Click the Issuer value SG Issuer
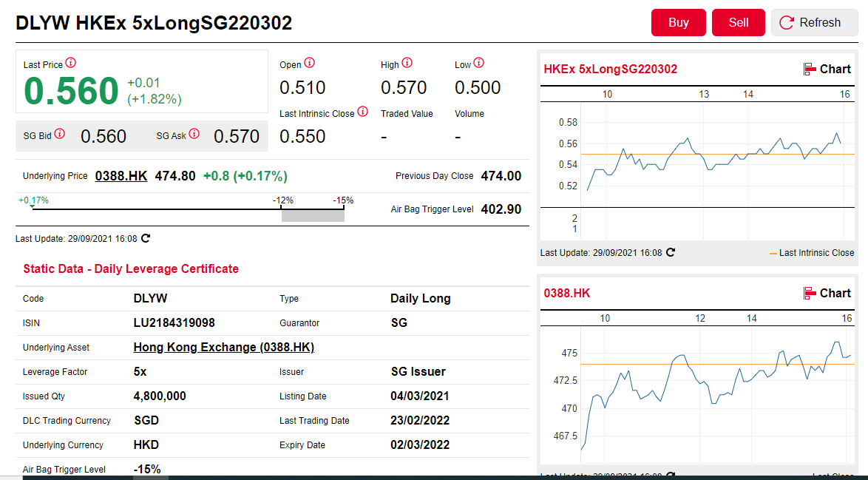The height and width of the screenshot is (480, 868). [418, 372]
